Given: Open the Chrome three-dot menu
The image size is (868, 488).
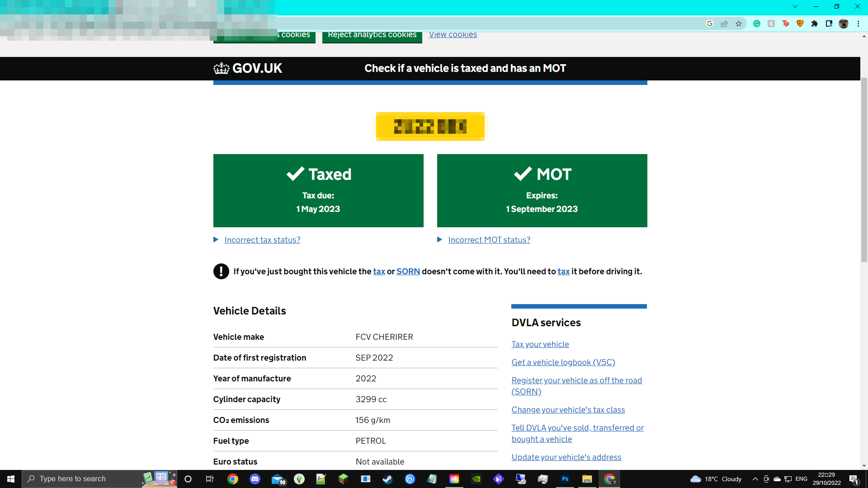Looking at the screenshot, I should 858,24.
